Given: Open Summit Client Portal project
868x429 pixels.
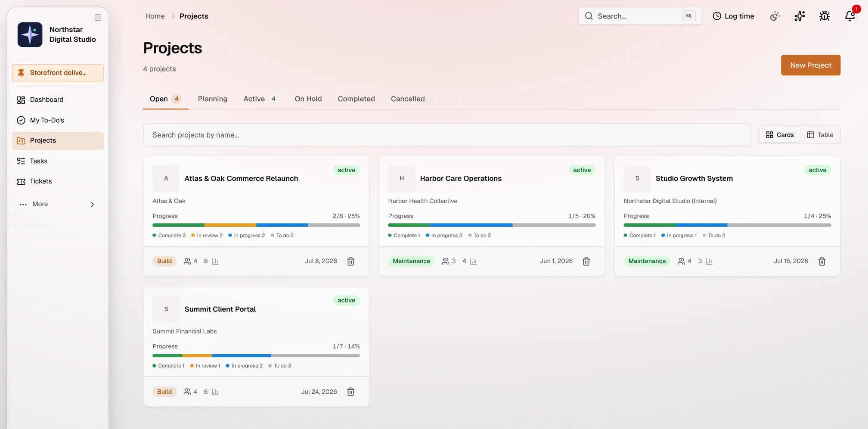Looking at the screenshot, I should pyautogui.click(x=220, y=309).
